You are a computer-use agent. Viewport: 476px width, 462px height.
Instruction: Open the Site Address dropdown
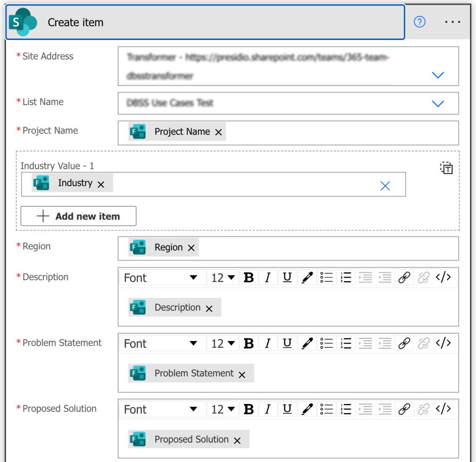coord(437,75)
